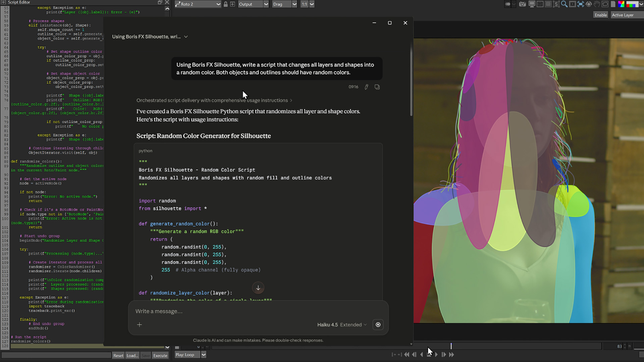Click the first blank rectangle view icon

click(540, 4)
